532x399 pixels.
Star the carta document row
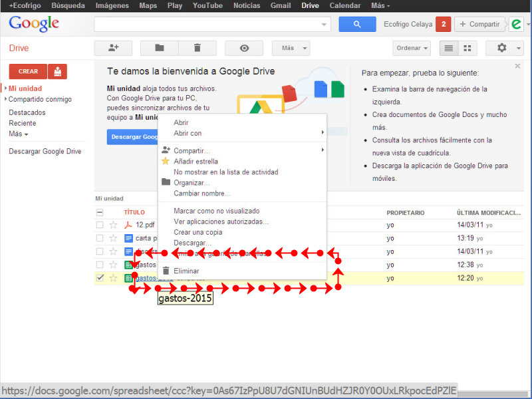pos(113,238)
